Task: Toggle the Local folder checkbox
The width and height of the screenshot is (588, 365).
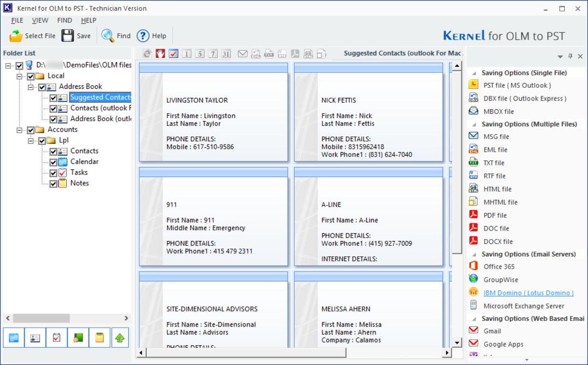Action: 31,76
